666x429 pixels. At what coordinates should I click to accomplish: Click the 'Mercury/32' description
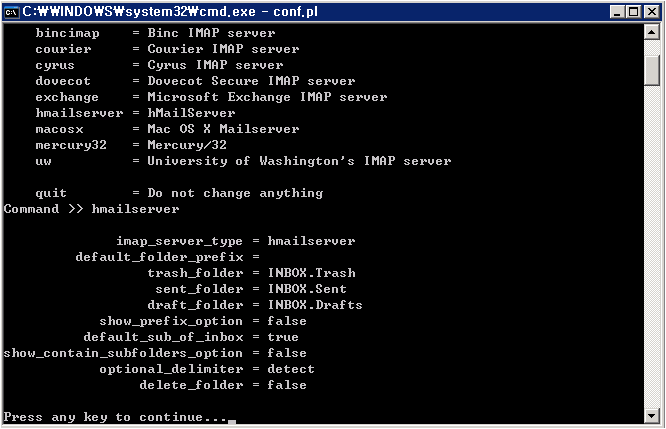coord(187,145)
